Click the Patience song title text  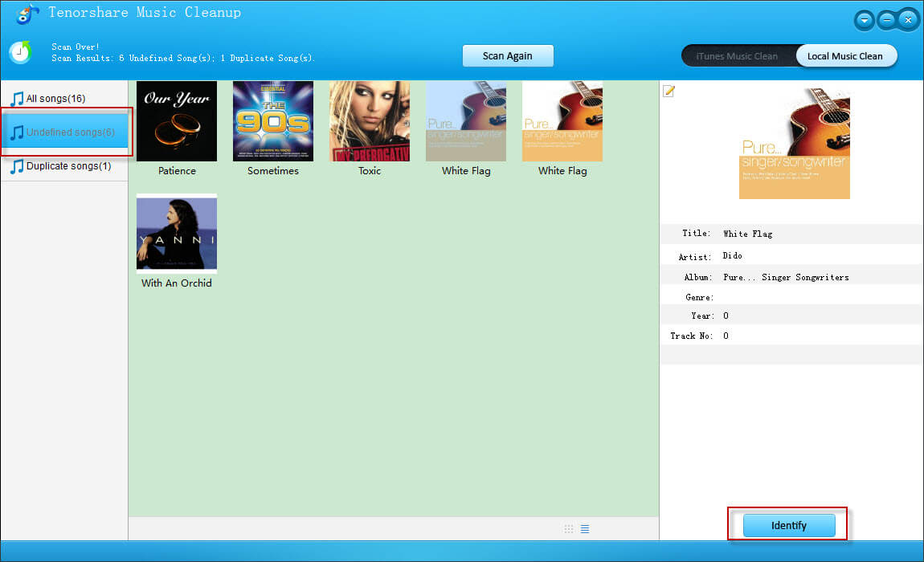click(177, 171)
